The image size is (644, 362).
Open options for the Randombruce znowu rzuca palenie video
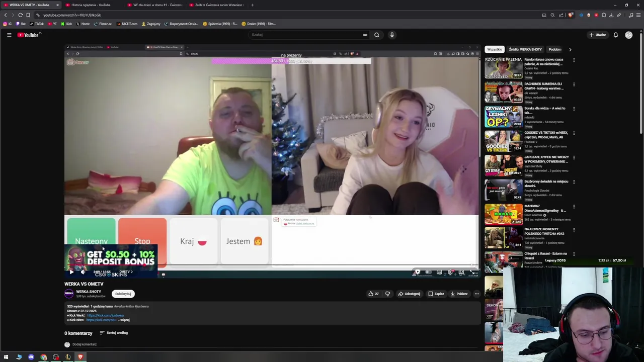574,60
